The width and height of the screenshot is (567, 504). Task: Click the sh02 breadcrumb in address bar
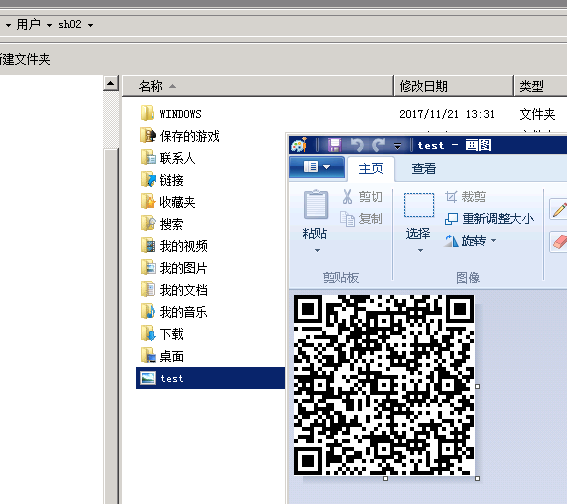pos(70,25)
